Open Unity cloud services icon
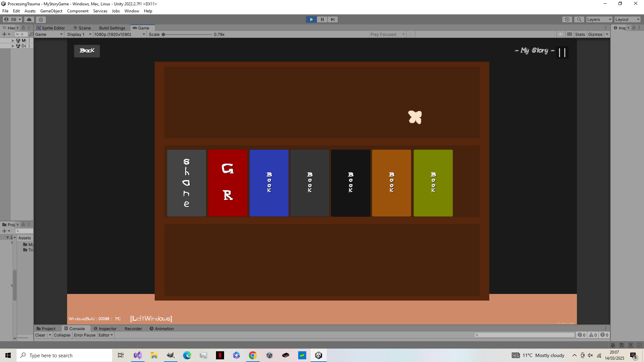This screenshot has height=362, width=644. click(29, 19)
